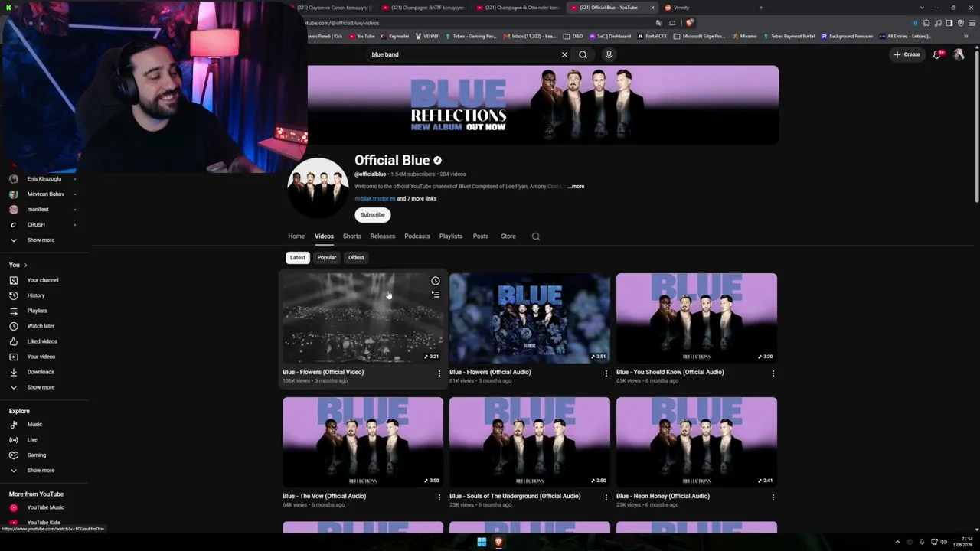The image size is (980, 551).
Task: Switch to the Venmity browser tab
Action: (706, 8)
